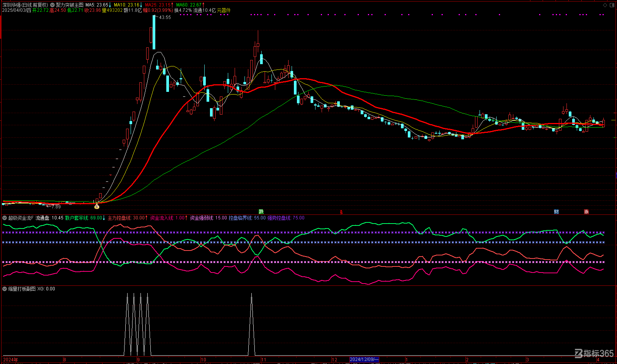Click the 指标365 logo at bottom right
The image size is (617, 364).
click(x=594, y=353)
